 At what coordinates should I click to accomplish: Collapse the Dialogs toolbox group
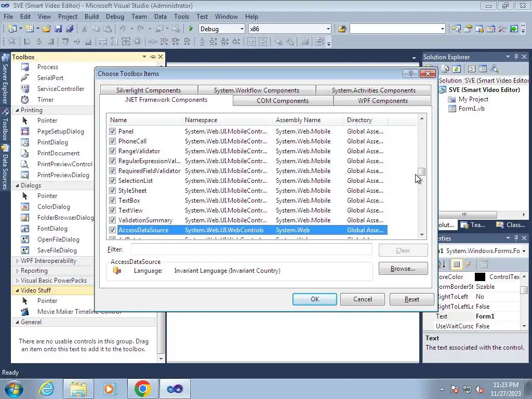17,185
